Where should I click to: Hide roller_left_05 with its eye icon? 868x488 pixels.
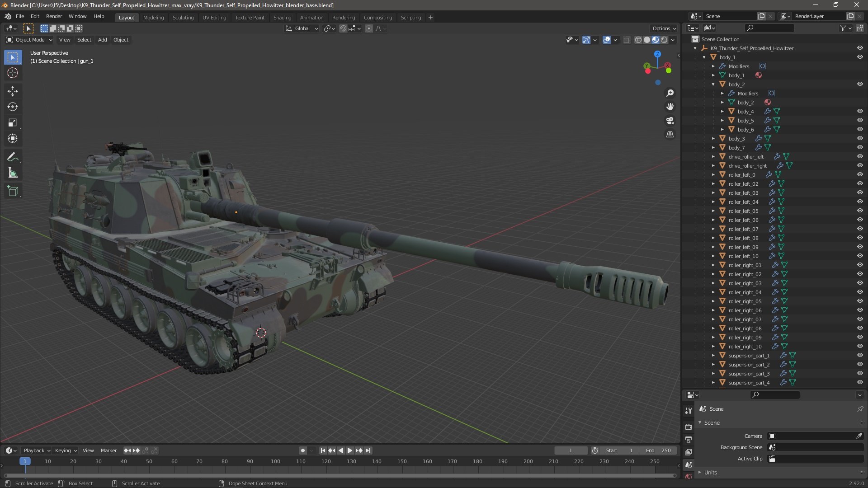tap(860, 211)
